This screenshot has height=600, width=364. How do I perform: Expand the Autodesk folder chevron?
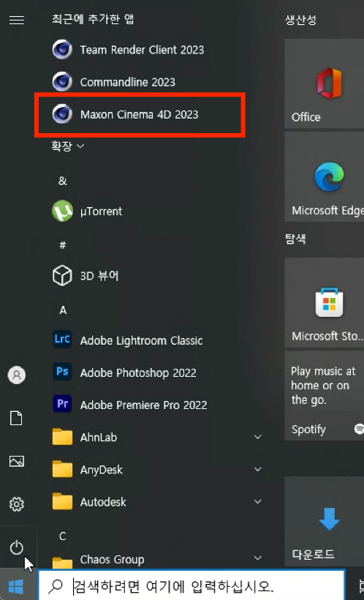click(x=258, y=501)
